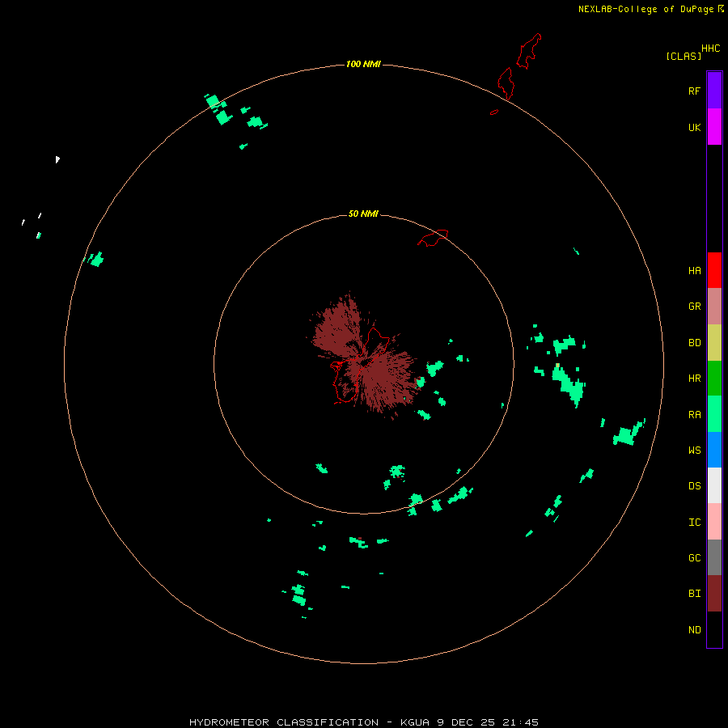This screenshot has height=728, width=728.
Task: Click the 100 NMI range ring label
Action: pyautogui.click(x=363, y=64)
